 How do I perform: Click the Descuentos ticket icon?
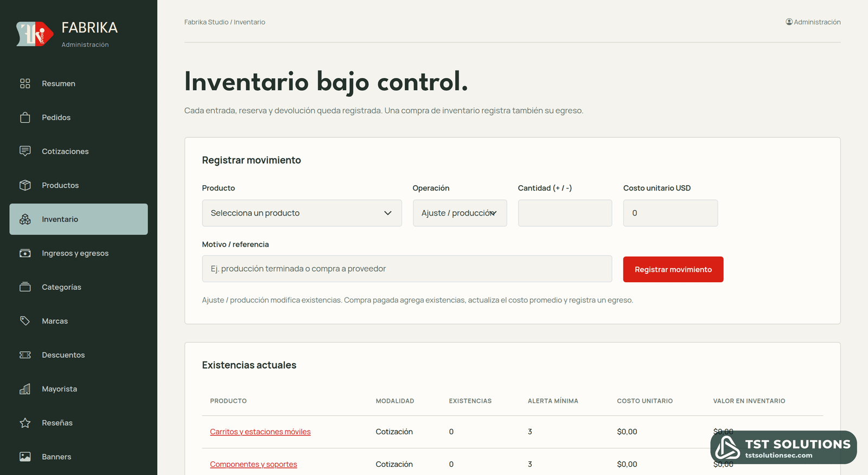(25, 355)
